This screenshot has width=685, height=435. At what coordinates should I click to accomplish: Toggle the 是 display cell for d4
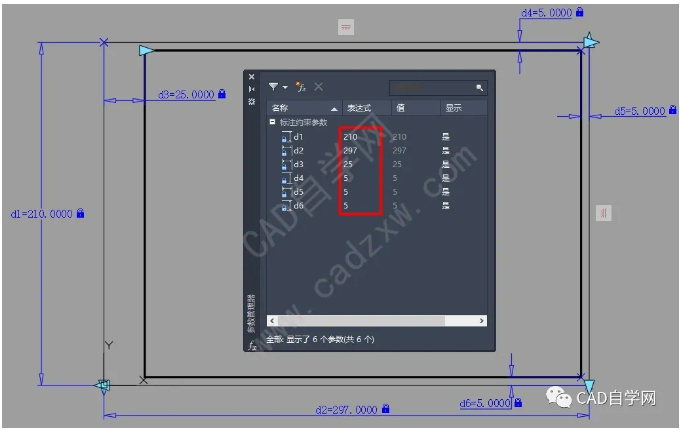[x=446, y=178]
